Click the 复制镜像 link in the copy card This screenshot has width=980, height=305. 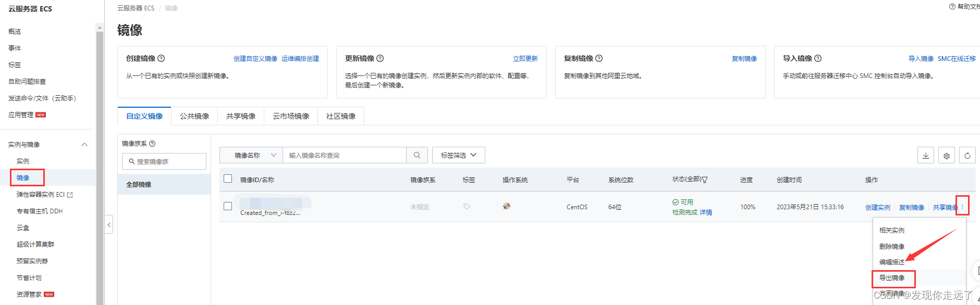tap(744, 59)
